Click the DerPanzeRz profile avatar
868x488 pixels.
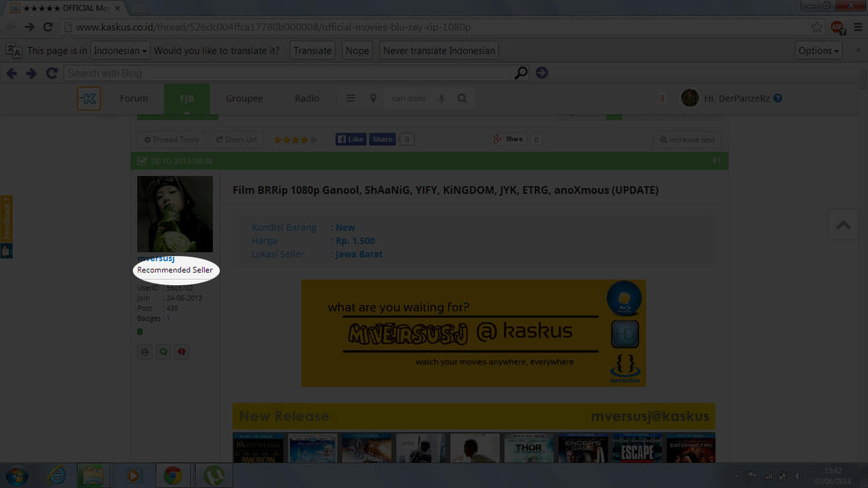(690, 98)
